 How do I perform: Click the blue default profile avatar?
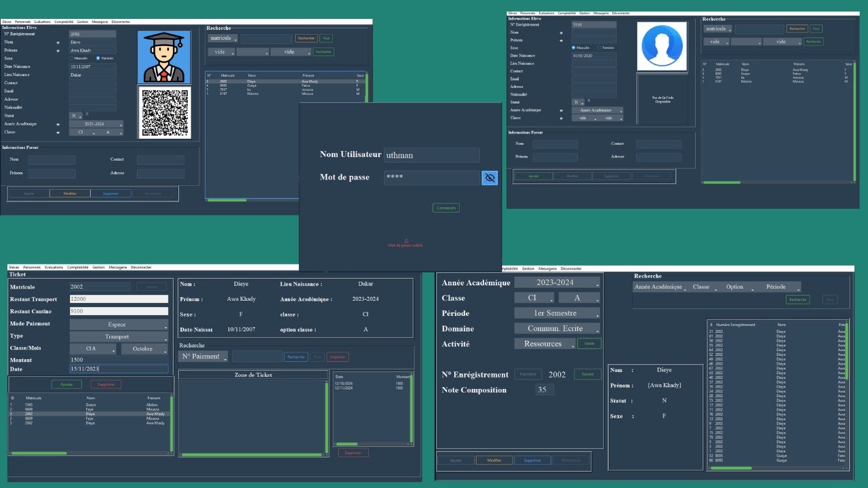point(662,46)
